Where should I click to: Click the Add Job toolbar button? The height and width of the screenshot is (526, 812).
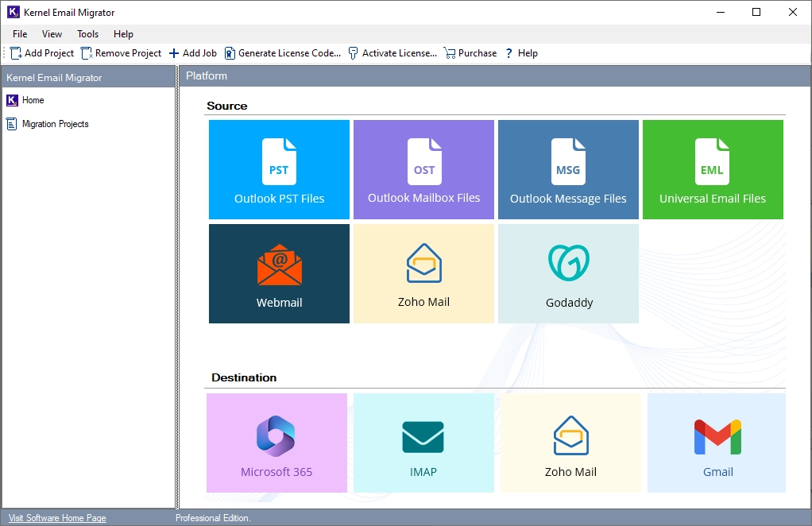point(193,52)
